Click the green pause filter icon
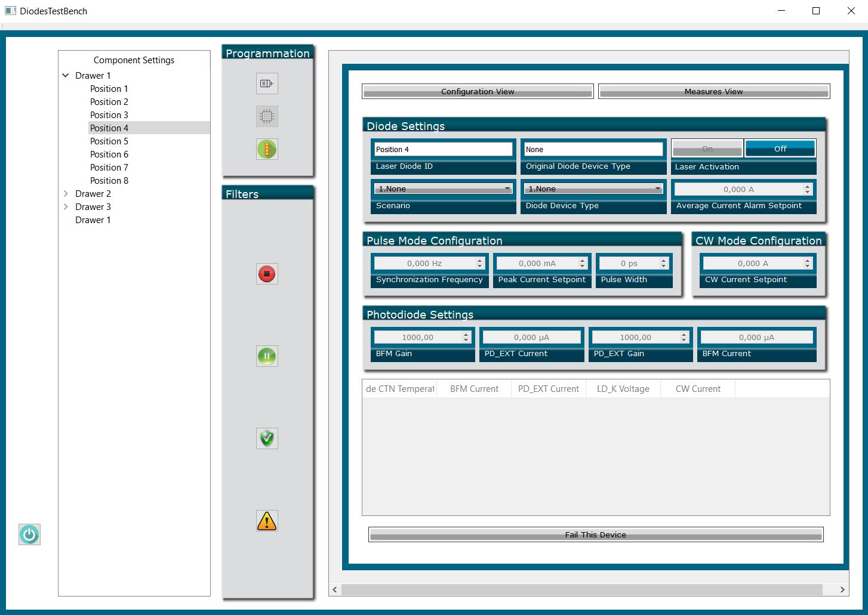Image resolution: width=868 pixels, height=615 pixels. point(267,356)
